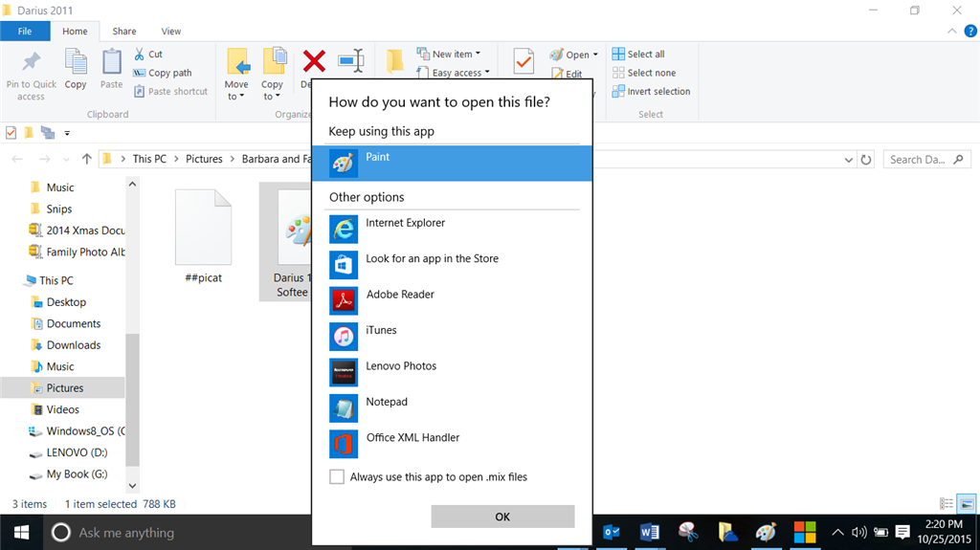The width and height of the screenshot is (980, 550).
Task: Switch to the View ribbon tab
Action: pos(171,32)
